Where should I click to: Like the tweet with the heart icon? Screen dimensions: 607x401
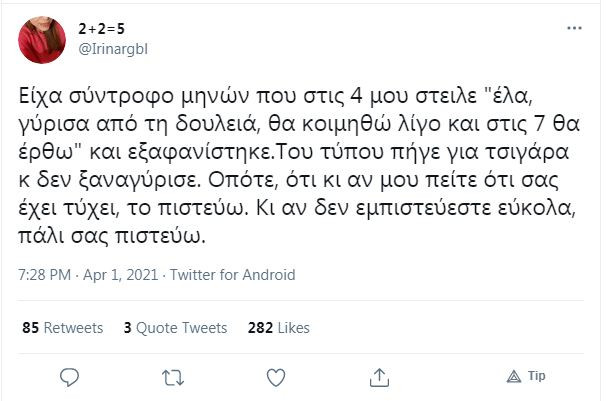tap(275, 377)
